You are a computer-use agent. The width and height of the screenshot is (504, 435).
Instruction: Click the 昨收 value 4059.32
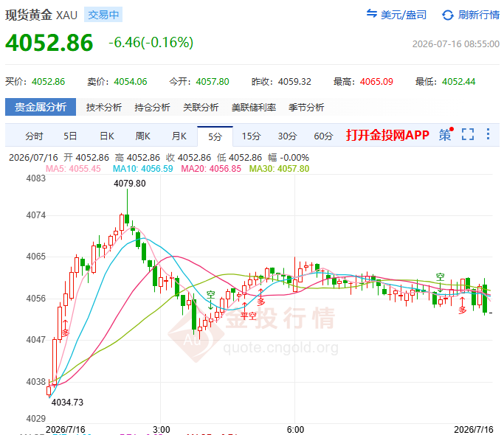(x=294, y=82)
